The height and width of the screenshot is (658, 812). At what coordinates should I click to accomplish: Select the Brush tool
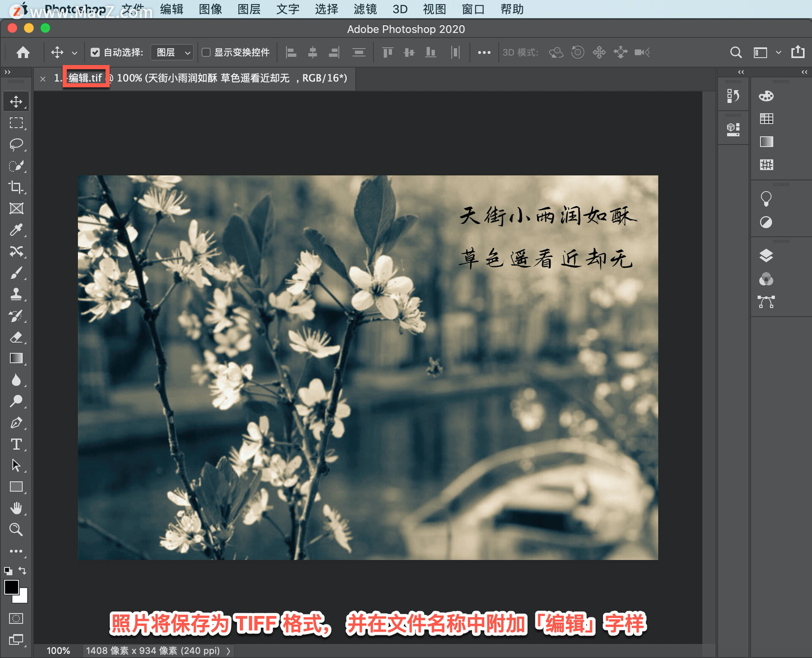pyautogui.click(x=16, y=273)
